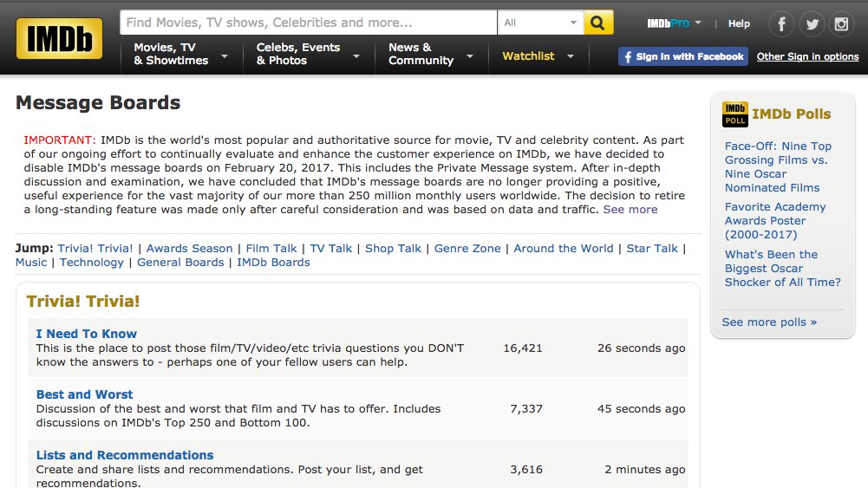
Task: Open Biggest Oscar Shocker poll
Action: tap(783, 269)
